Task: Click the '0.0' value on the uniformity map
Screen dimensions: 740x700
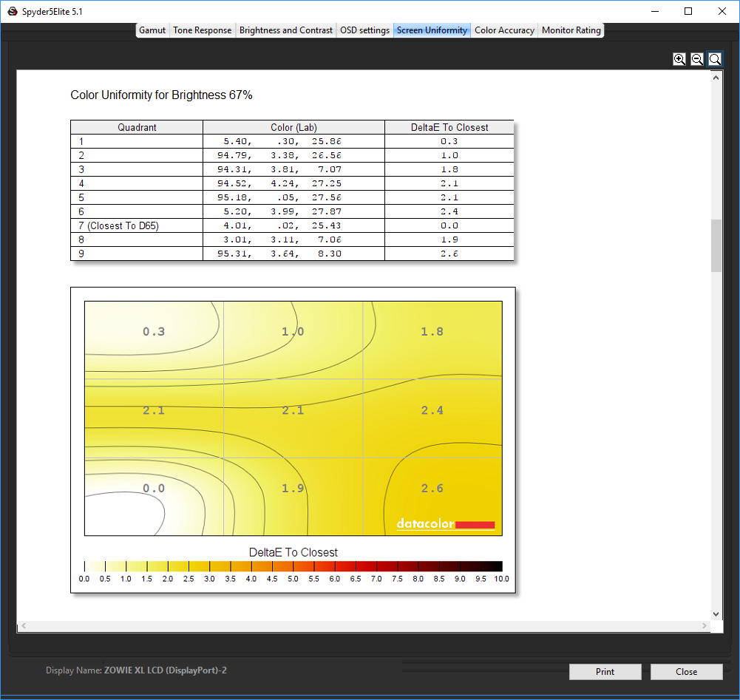Action: pos(154,488)
